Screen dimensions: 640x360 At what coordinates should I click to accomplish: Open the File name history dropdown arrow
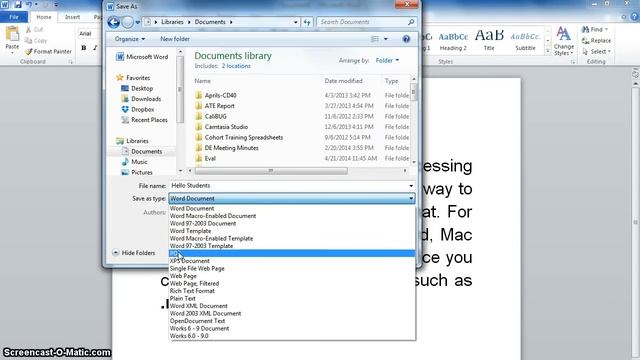pos(411,186)
